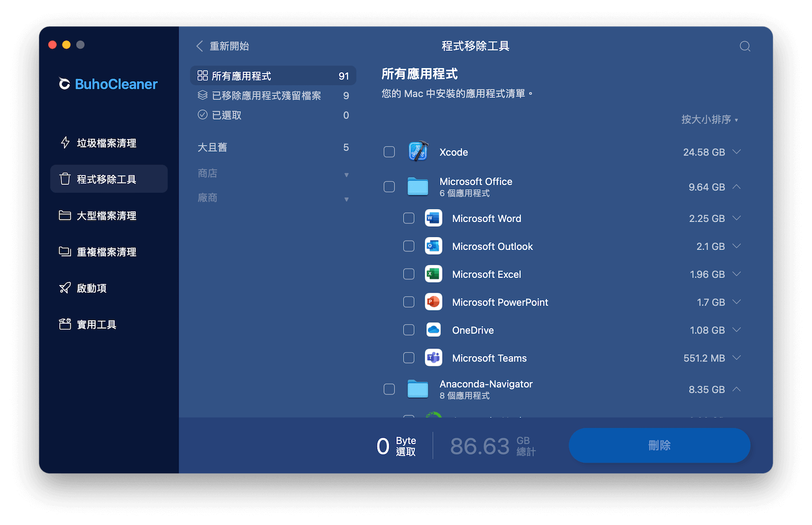
Task: Select the 已移除應用程式殘留檔案 category
Action: coord(273,95)
